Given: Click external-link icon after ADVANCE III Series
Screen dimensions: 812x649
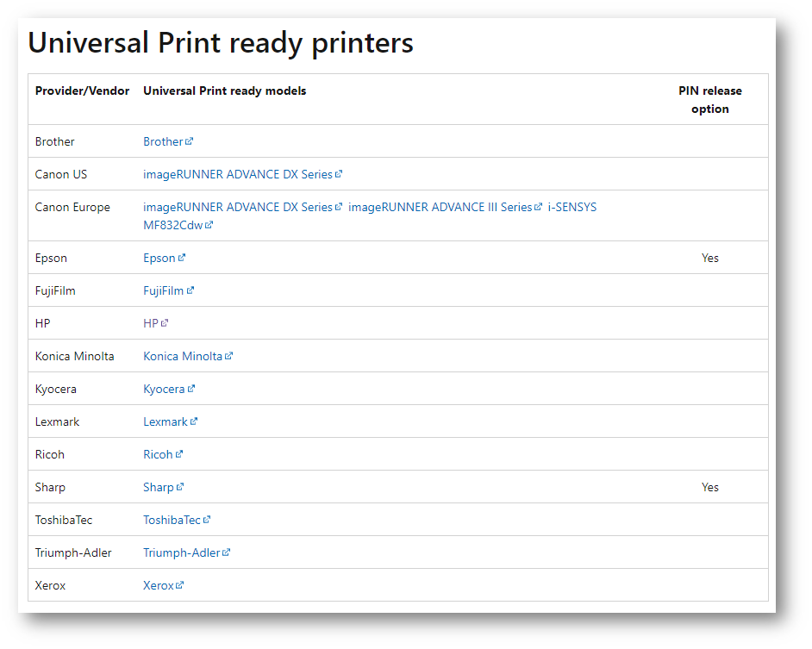Looking at the screenshot, I should coord(538,207).
